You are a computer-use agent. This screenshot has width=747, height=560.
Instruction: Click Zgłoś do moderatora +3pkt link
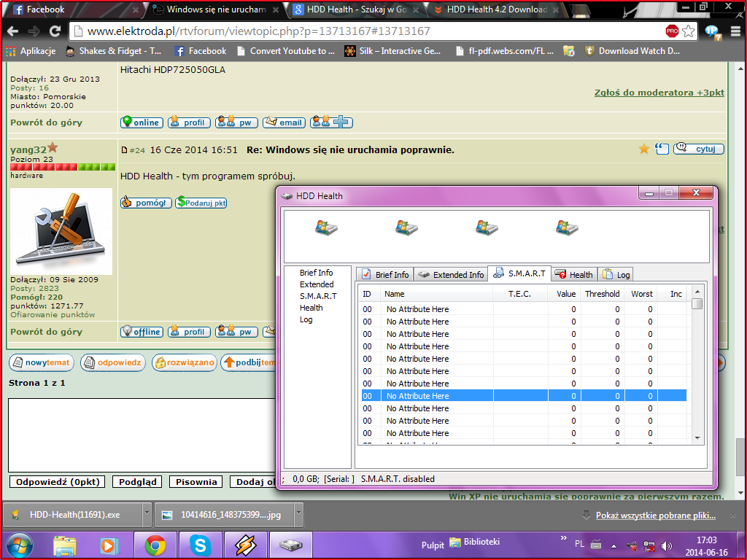click(659, 93)
